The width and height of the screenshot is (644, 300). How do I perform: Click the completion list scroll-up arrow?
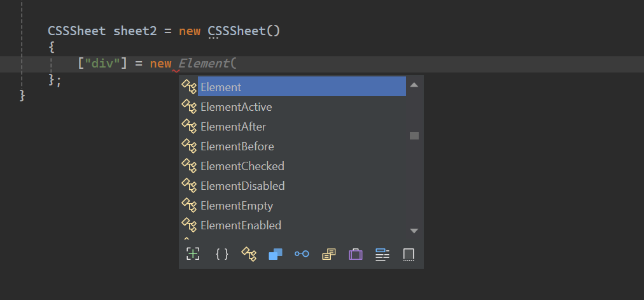[x=414, y=85]
